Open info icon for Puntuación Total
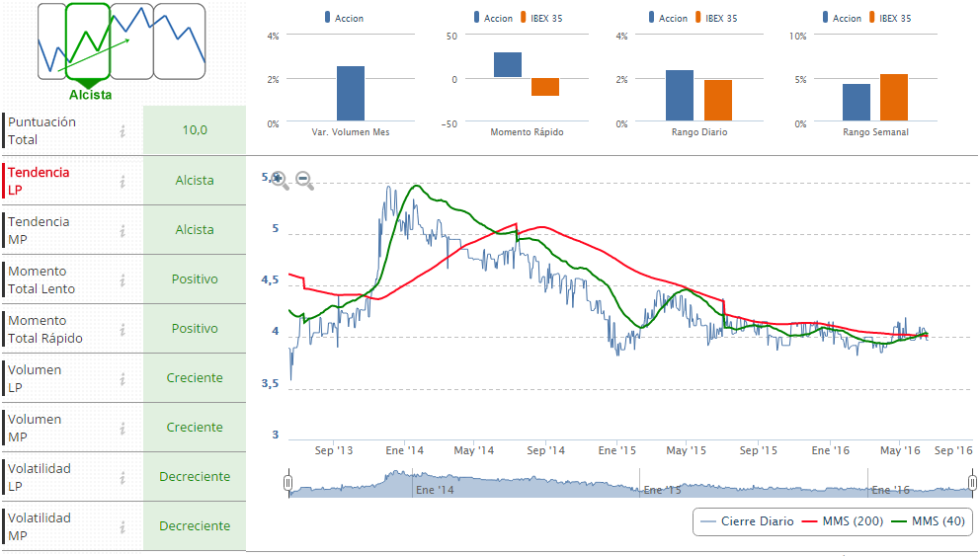This screenshot has height=556, width=980. pos(122,131)
